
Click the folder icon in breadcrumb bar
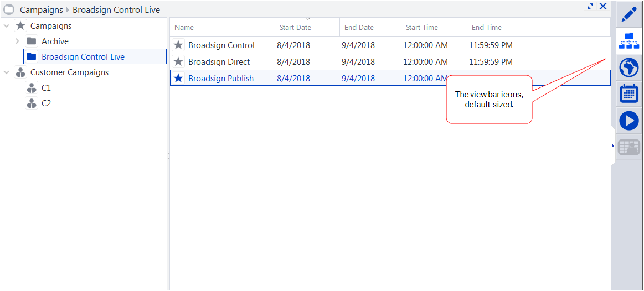coord(9,9)
